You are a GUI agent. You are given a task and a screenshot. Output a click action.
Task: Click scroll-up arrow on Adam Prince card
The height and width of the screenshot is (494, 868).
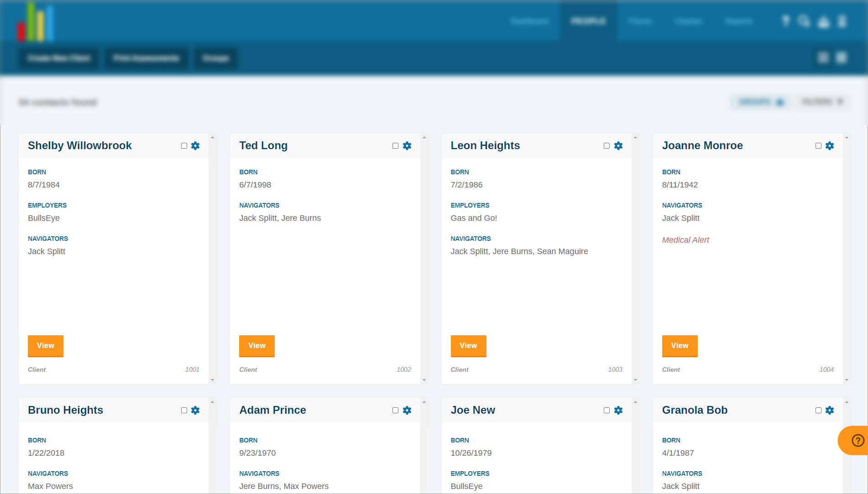click(x=424, y=402)
